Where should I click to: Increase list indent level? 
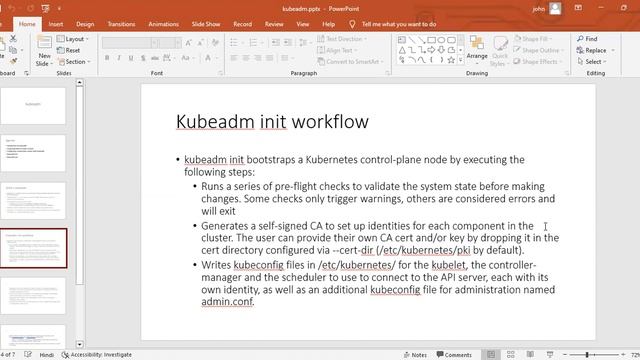click(x=288, y=42)
